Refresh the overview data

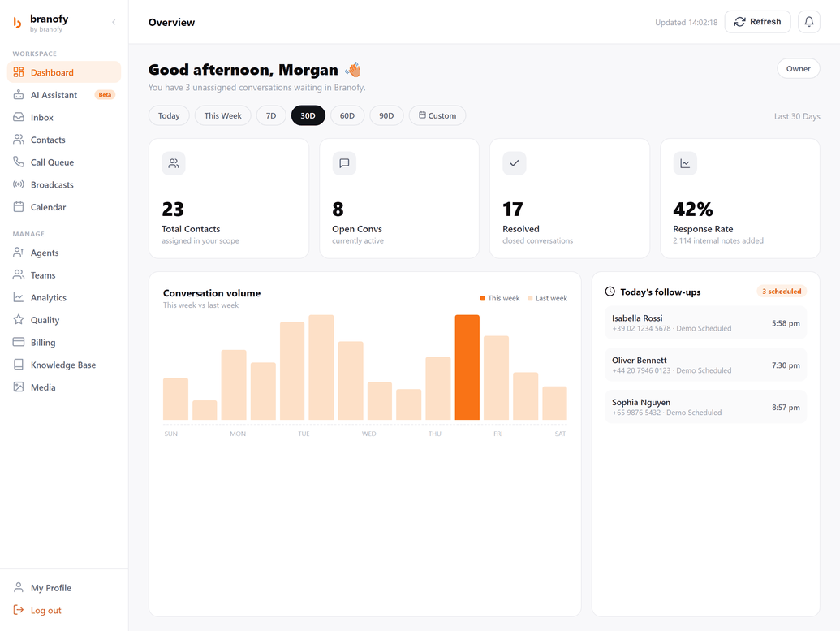pos(757,22)
